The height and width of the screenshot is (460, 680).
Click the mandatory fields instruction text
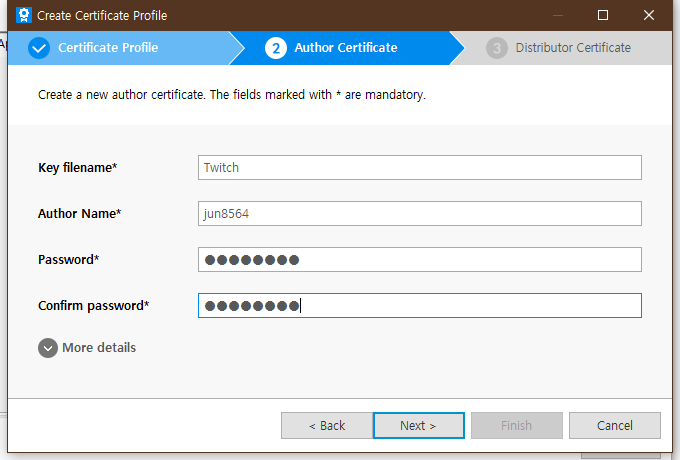point(232,95)
